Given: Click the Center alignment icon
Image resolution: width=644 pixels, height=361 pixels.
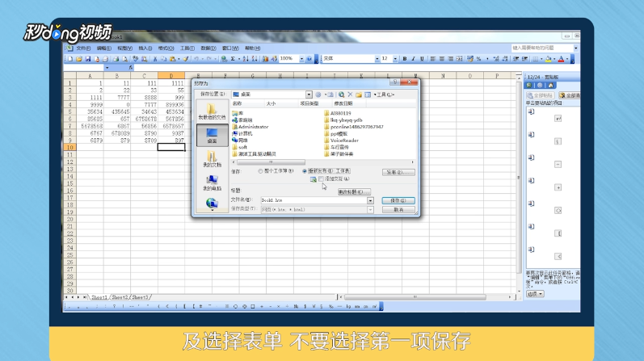Looking at the screenshot, I should [441, 59].
